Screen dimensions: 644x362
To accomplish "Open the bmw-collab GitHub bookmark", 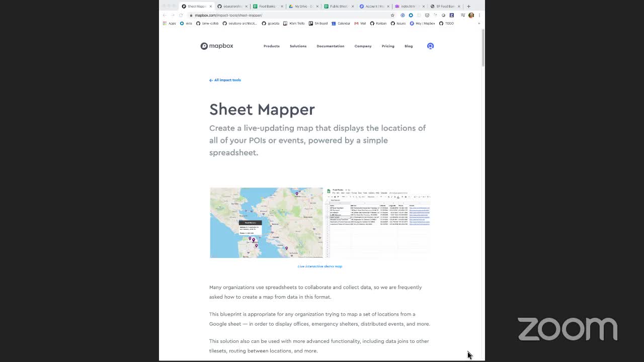I will point(207,23).
